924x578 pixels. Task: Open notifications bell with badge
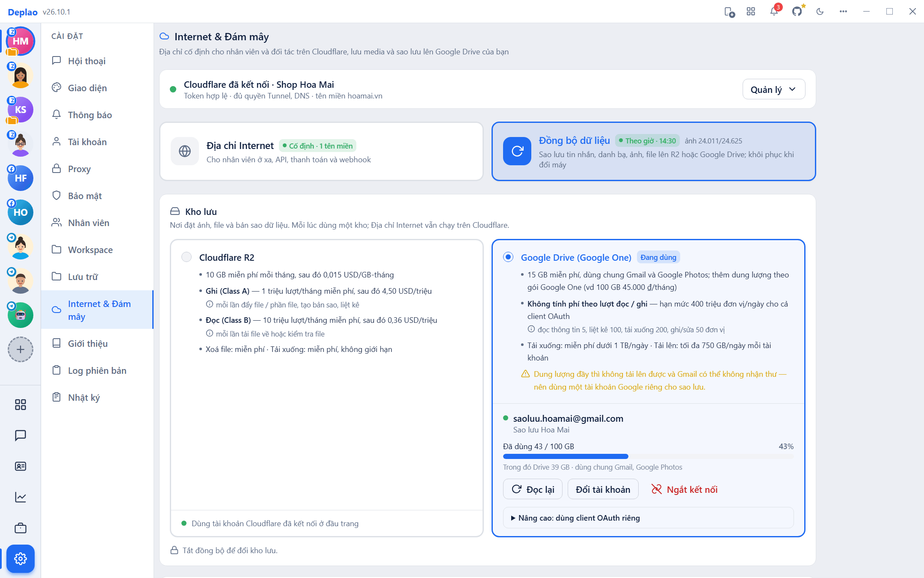pyautogui.click(x=774, y=12)
